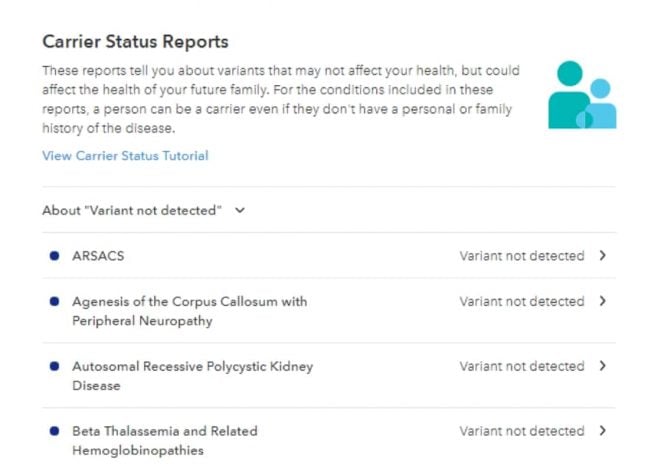
Task: Open Beta Thalassemia row right arrow
Action: point(602,430)
